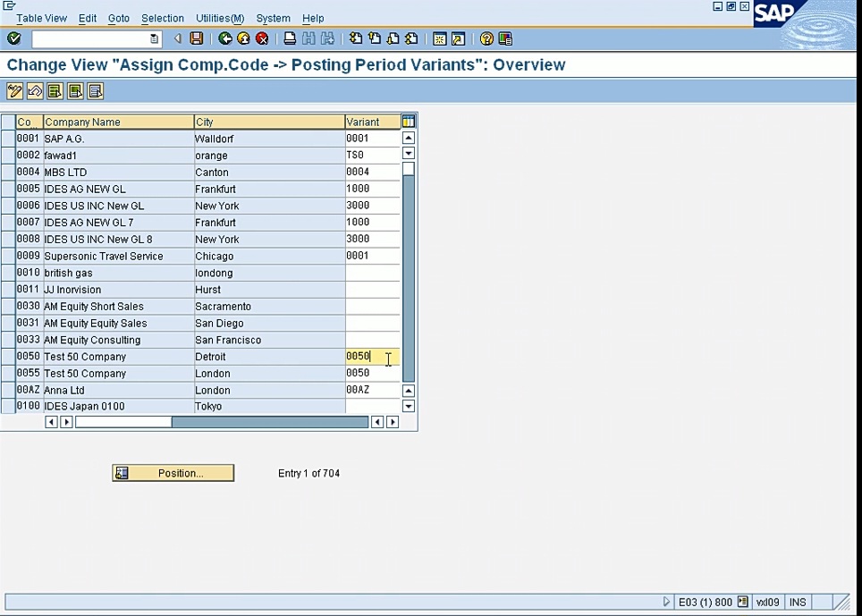This screenshot has height=616, width=862.
Task: Click scroll-up arrow beside Anna Ltd row
Action: pos(409,391)
